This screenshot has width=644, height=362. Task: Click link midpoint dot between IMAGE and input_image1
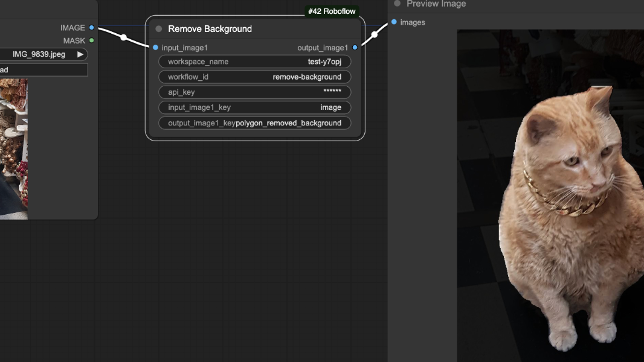point(124,37)
